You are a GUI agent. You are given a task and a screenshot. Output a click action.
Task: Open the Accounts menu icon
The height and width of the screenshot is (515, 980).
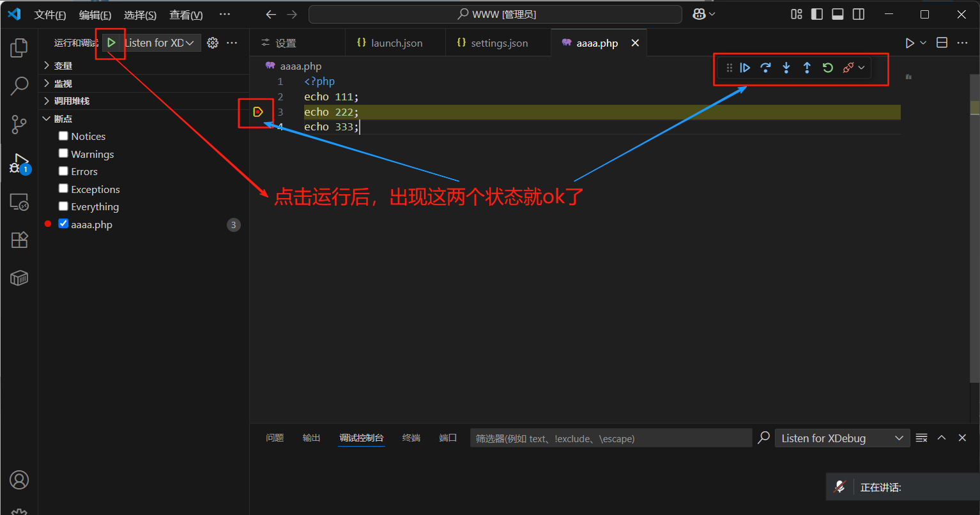pos(19,479)
